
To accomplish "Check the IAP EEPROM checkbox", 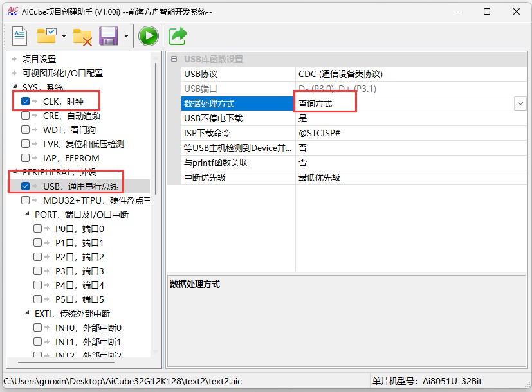I will 26,158.
